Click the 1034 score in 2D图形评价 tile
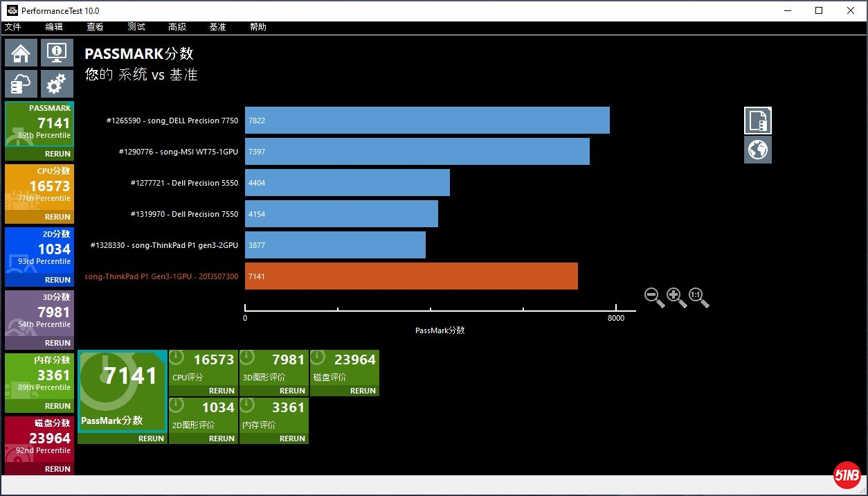Viewport: 868px width, 496px height. tap(218, 407)
